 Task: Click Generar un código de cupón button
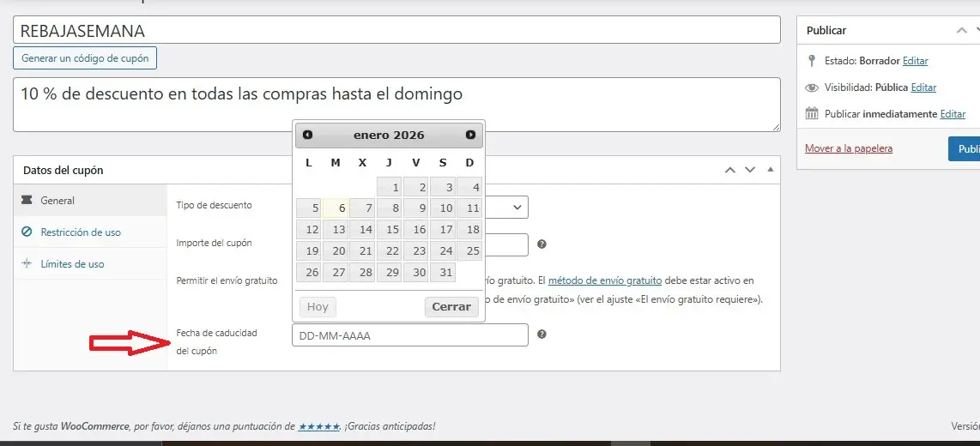pos(85,58)
